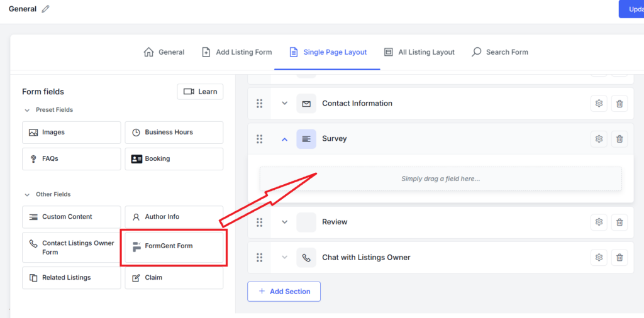Delete Chat with Listings Owner section

619,258
